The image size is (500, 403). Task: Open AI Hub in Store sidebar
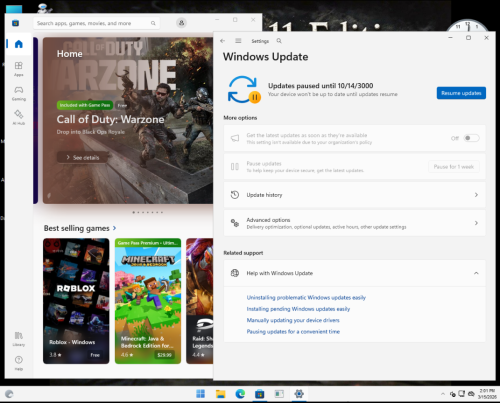pyautogui.click(x=19, y=117)
